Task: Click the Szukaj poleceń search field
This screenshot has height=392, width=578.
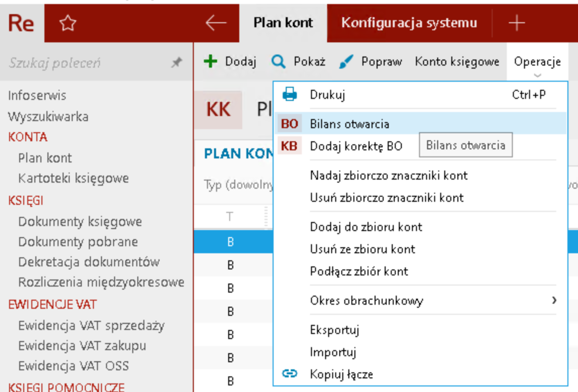Action: click(86, 63)
